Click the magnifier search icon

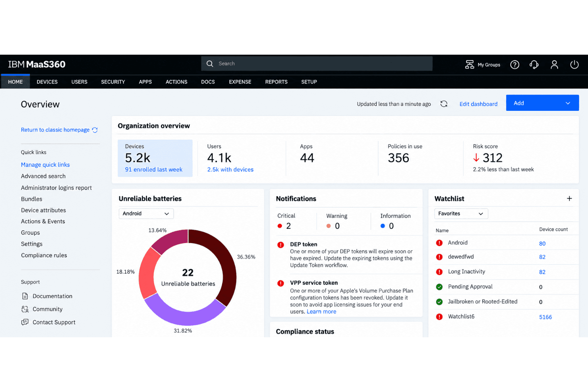point(210,64)
